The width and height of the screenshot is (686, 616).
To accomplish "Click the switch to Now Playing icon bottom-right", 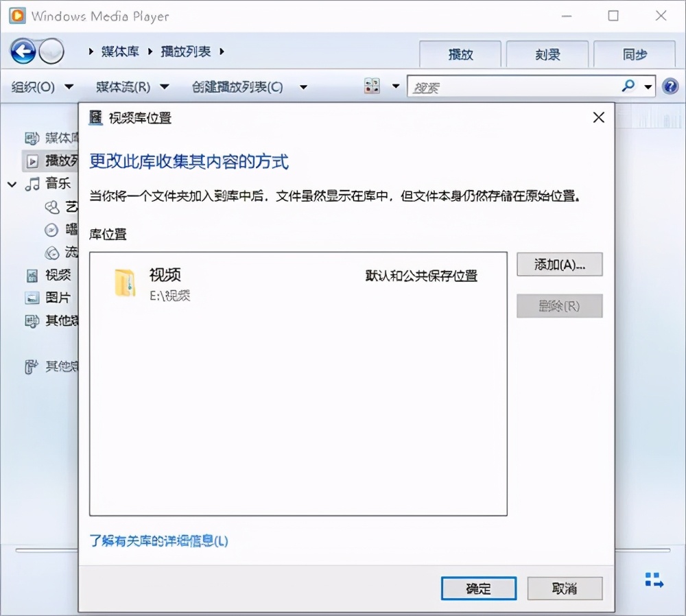I will (x=654, y=580).
